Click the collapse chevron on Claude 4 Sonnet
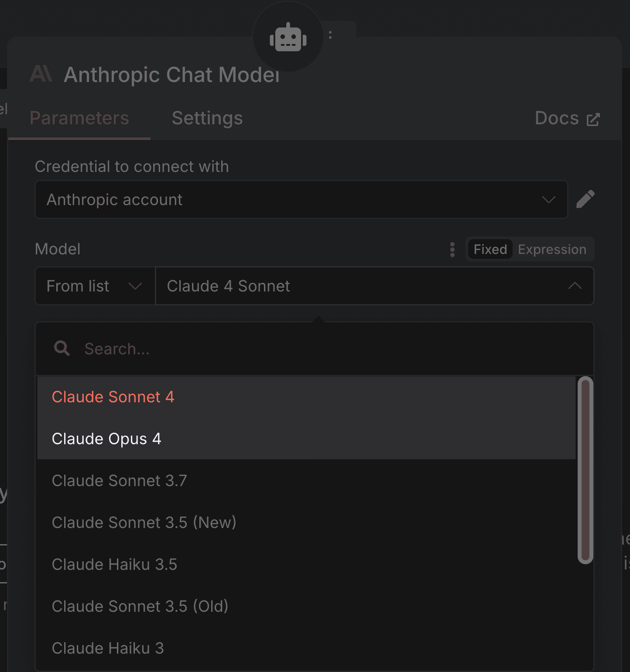 pos(575,286)
